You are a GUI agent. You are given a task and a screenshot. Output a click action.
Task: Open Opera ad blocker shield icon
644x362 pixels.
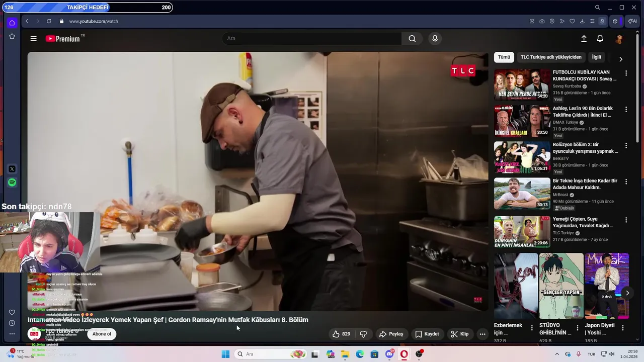tap(552, 21)
